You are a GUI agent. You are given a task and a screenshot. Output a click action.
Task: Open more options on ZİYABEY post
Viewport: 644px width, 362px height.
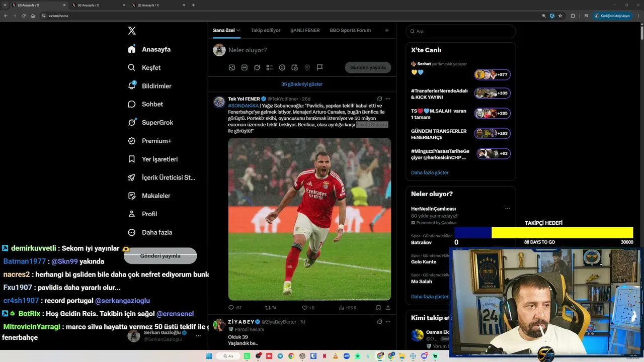[x=388, y=322]
